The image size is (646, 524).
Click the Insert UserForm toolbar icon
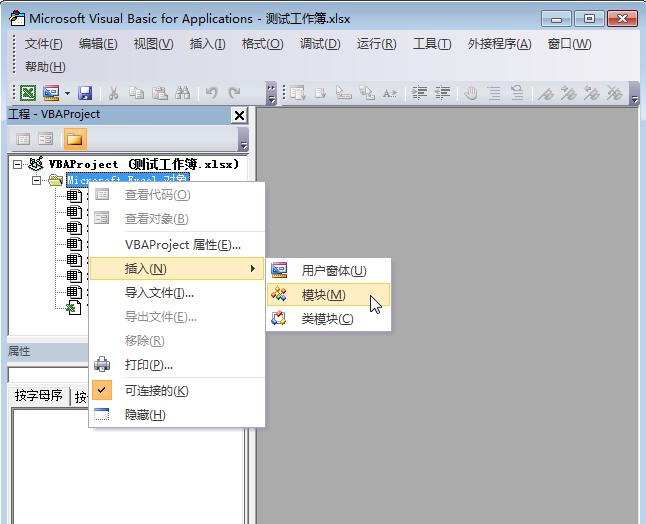pos(51,93)
